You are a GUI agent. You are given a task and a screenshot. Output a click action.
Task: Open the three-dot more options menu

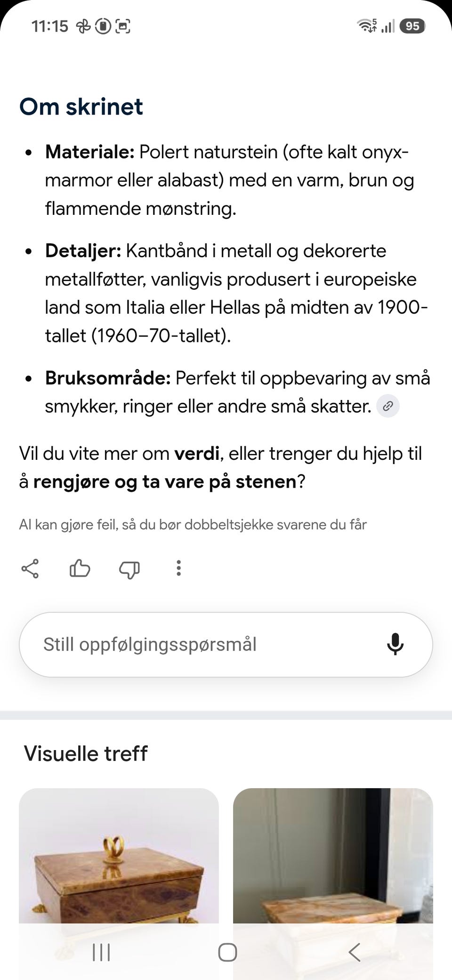point(178,568)
